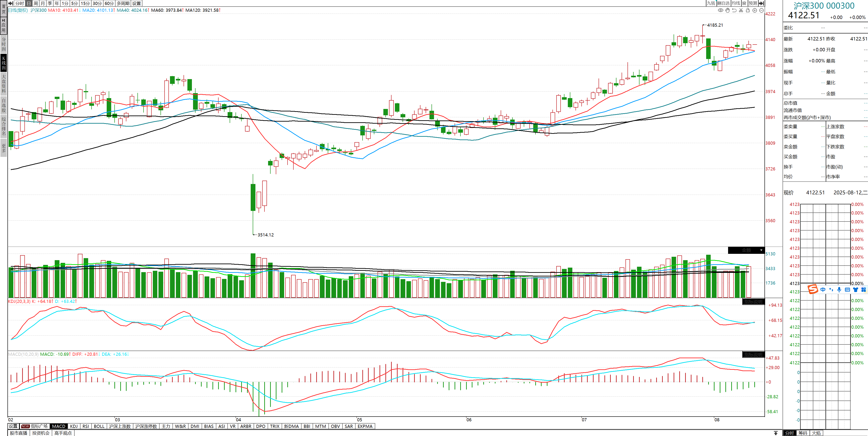This screenshot has width=868, height=436.
Task: Zoom out with the circled minus icon
Action: [761, 10]
